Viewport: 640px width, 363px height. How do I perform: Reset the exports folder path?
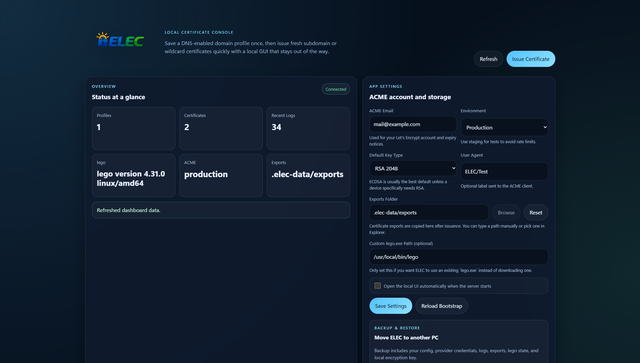[536, 212]
